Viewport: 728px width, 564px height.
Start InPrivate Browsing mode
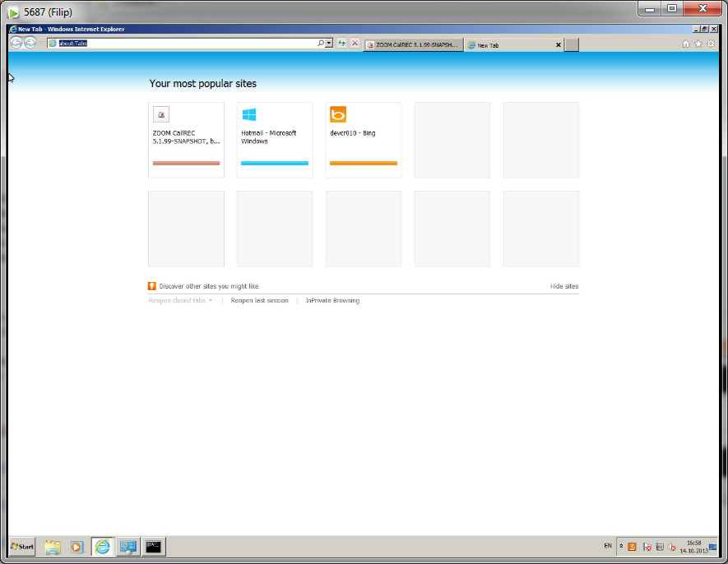coord(332,300)
